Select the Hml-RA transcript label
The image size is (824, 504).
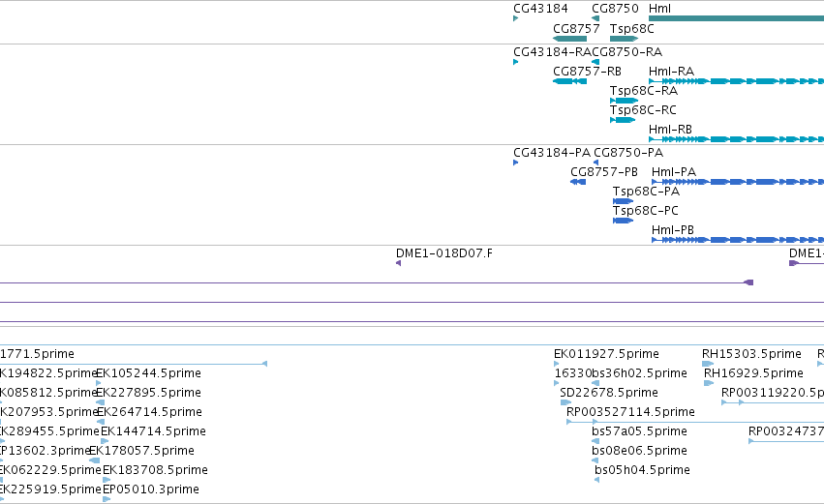tap(671, 72)
